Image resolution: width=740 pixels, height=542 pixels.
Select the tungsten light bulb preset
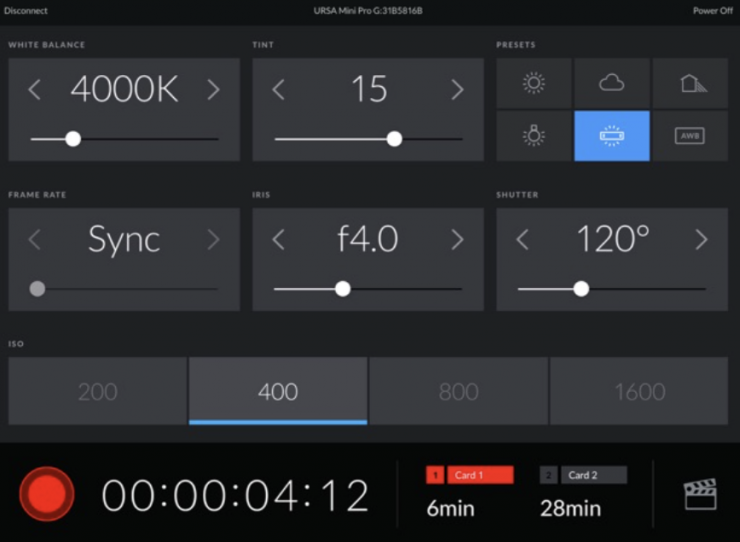pyautogui.click(x=534, y=136)
